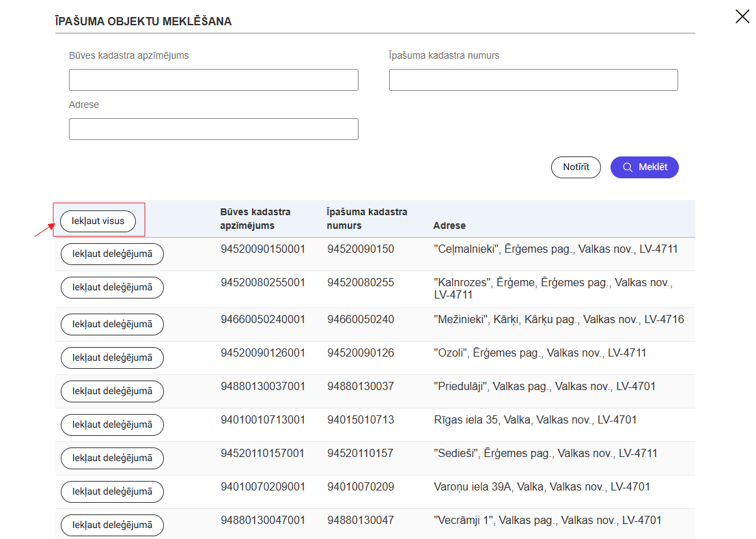The width and height of the screenshot is (756, 539).
Task: Close the property search dialog with X
Action: 742,16
